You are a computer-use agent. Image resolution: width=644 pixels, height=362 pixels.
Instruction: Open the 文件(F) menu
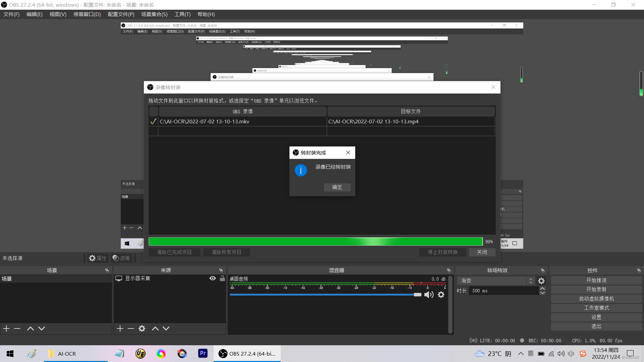coord(11,14)
